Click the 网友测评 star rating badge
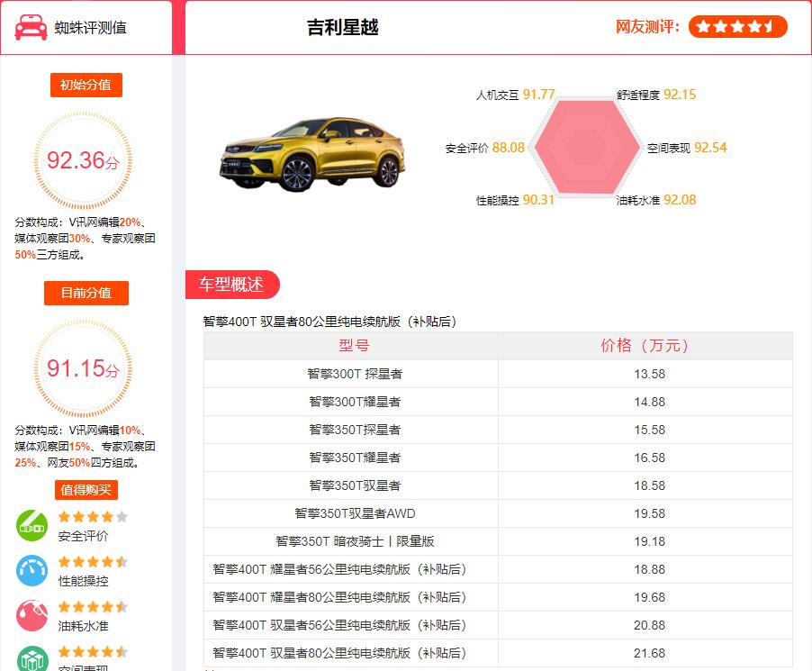Image resolution: width=812 pixels, height=671 pixels. (737, 27)
